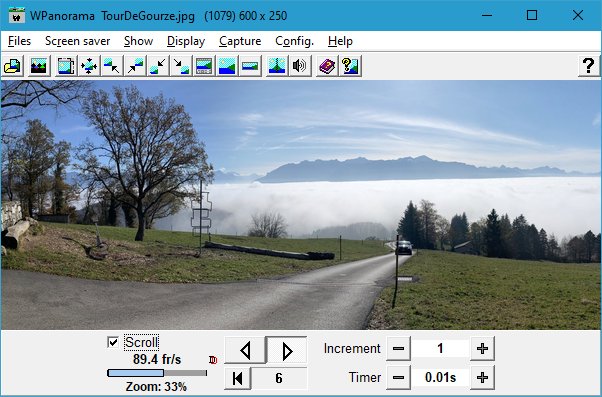Increase the Increment value
The width and height of the screenshot is (602, 397).
pos(482,349)
